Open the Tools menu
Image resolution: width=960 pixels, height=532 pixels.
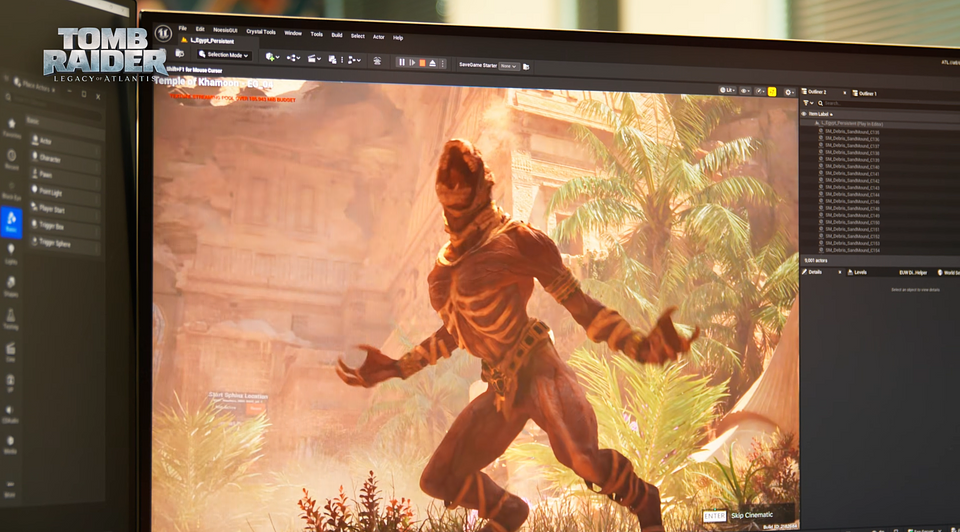coord(317,34)
